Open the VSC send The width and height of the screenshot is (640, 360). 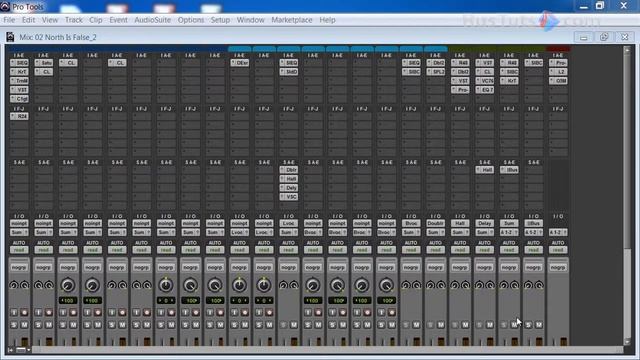tap(289, 197)
